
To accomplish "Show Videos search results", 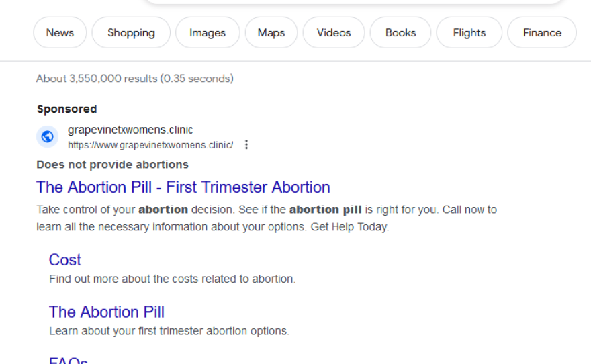I will (334, 32).
